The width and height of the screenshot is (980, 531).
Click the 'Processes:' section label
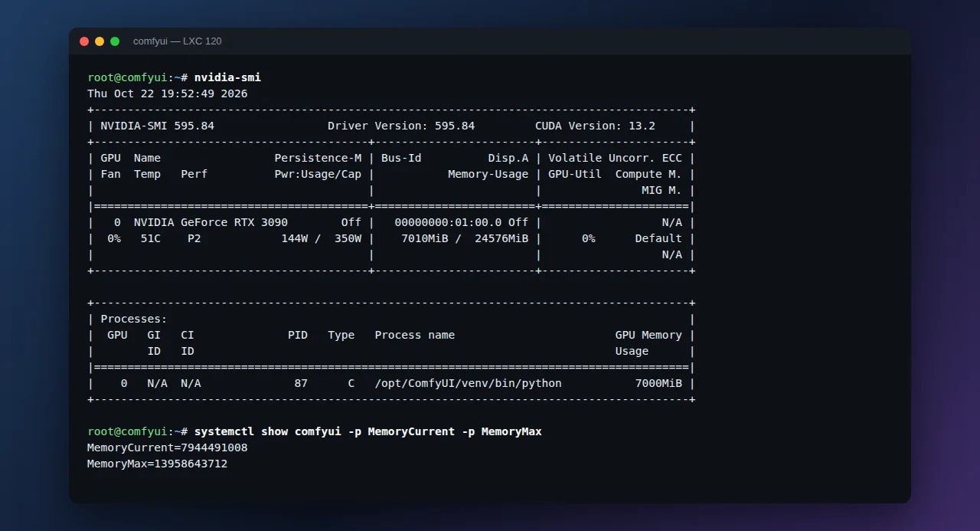134,319
